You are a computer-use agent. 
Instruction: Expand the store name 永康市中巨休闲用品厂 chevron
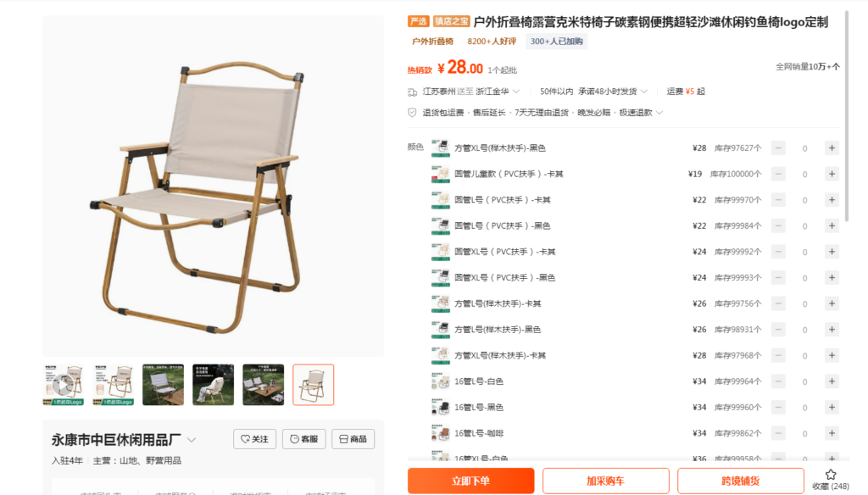click(x=192, y=440)
